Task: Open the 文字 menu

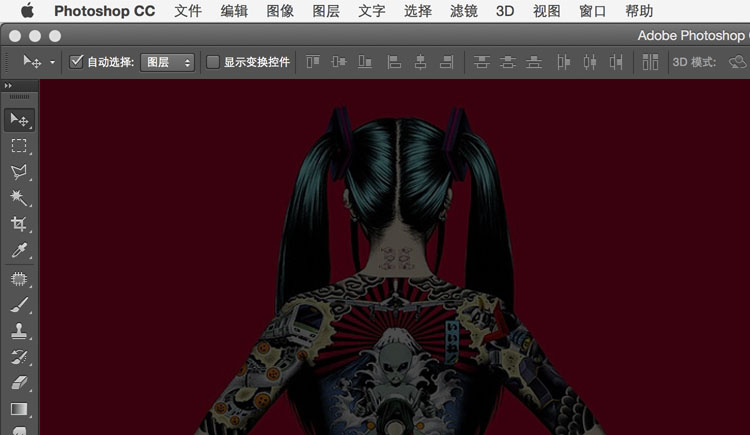Action: point(372,11)
